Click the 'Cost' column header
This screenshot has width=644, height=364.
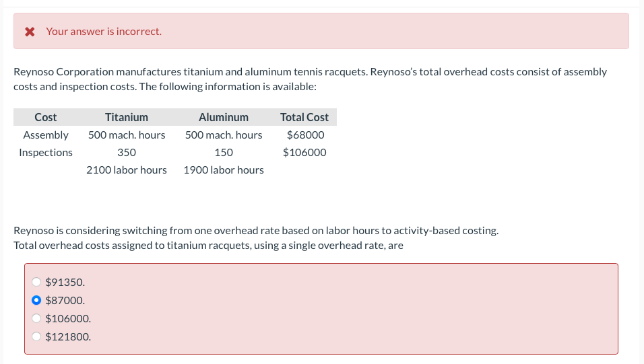(x=46, y=117)
